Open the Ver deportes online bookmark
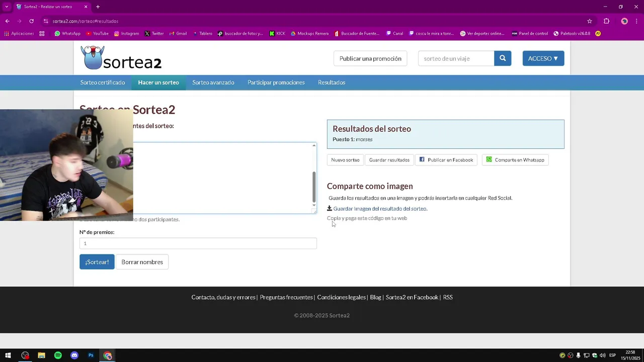Screen dimensions: 644x362 pos(482,34)
